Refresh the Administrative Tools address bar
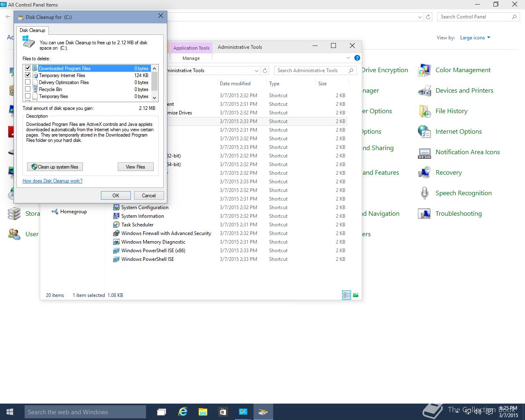Image resolution: width=525 pixels, height=420 pixels. pos(265,71)
